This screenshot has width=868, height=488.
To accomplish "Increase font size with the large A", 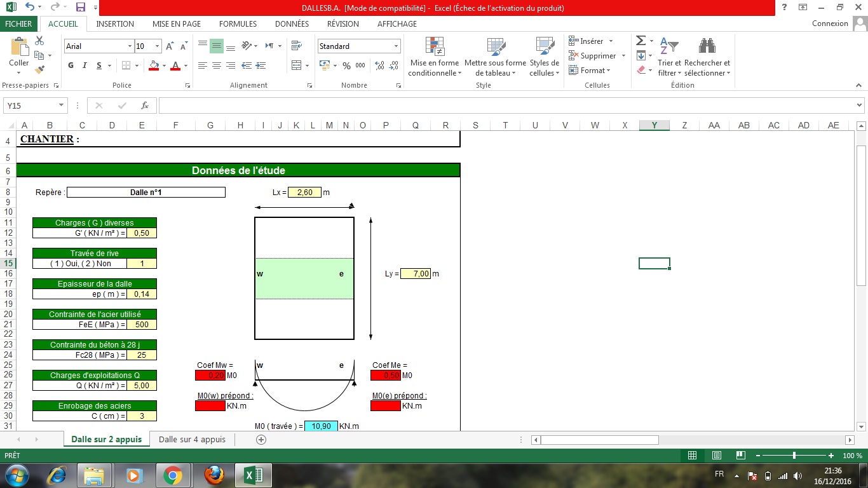I will point(170,46).
